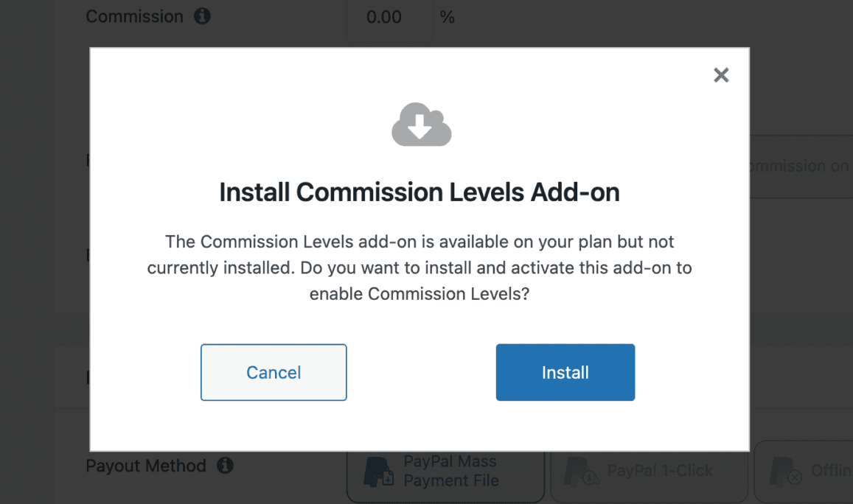Select the PayPal Mass Payment File payout method
Viewport: 853px width, 504px height.
pyautogui.click(x=445, y=472)
